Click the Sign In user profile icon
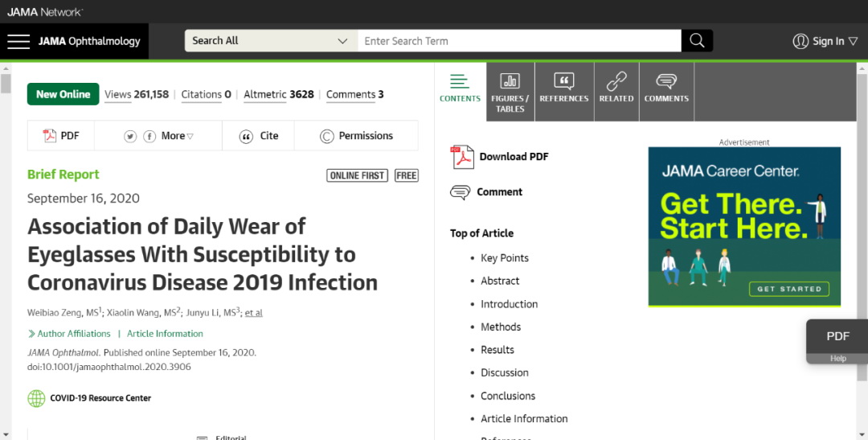 (800, 41)
